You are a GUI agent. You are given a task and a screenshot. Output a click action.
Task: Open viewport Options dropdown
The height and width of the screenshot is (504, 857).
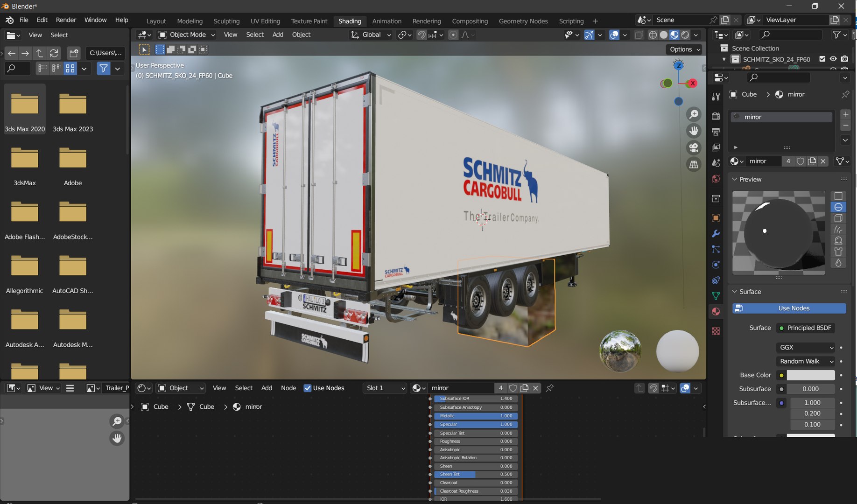pyautogui.click(x=684, y=49)
